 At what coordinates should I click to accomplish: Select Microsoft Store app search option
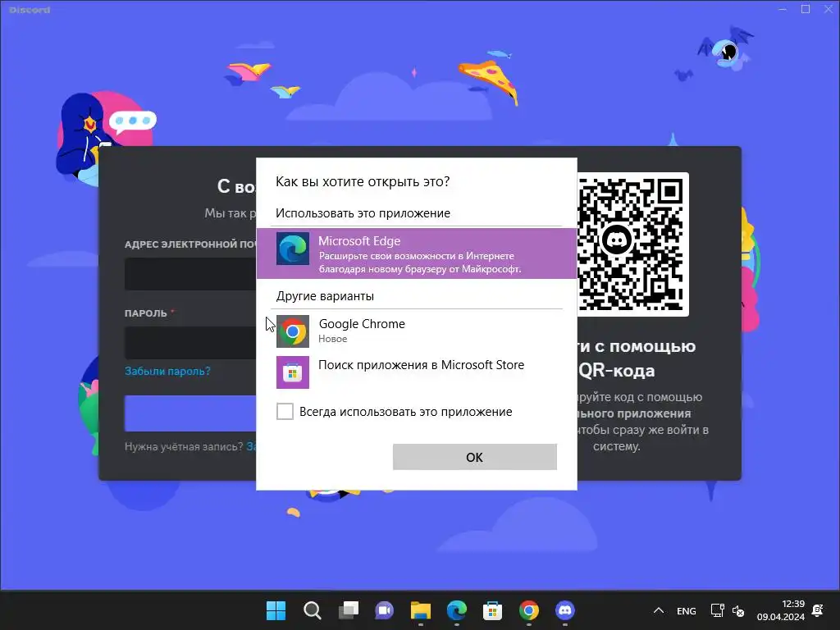coord(416,372)
